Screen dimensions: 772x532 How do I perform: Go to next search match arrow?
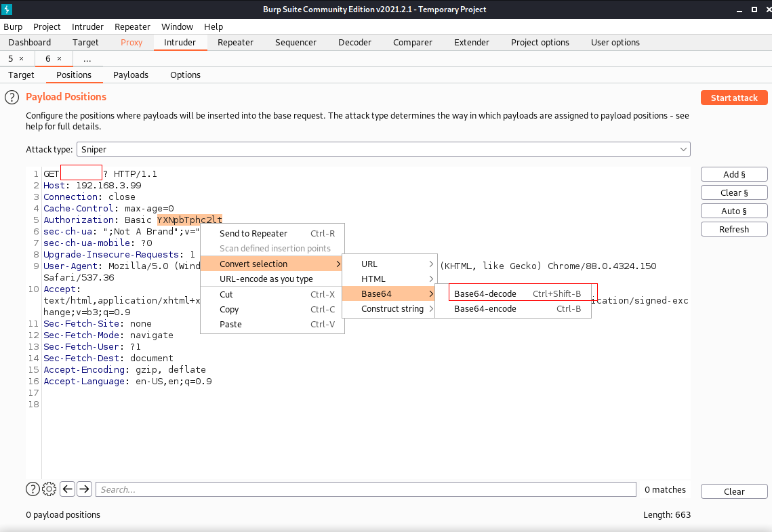(x=85, y=489)
